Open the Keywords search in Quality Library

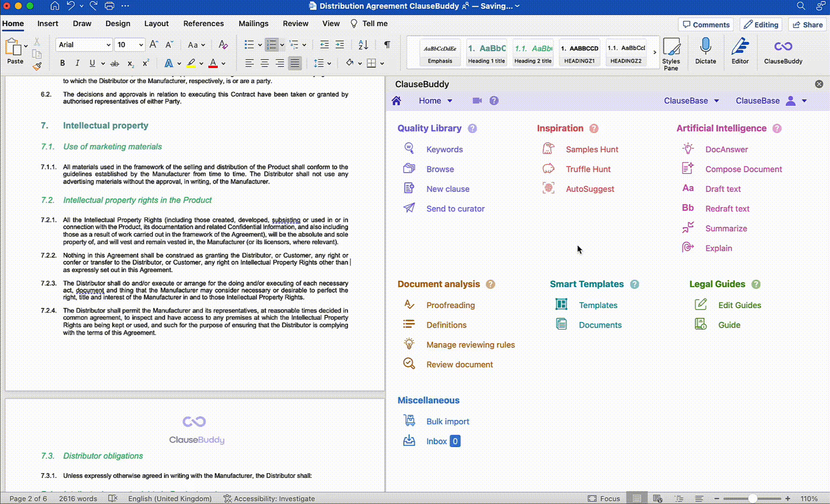[444, 150]
